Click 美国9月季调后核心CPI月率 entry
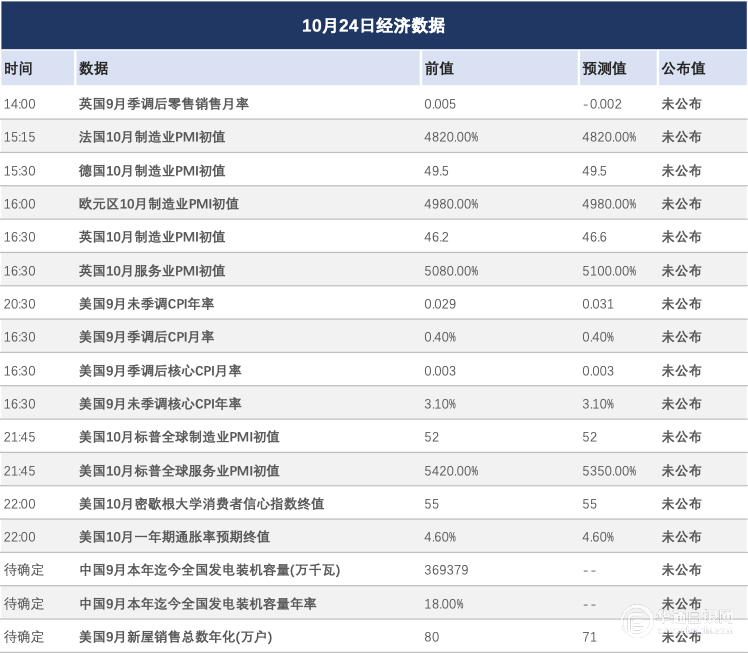The height and width of the screenshot is (653, 748). pos(160,371)
